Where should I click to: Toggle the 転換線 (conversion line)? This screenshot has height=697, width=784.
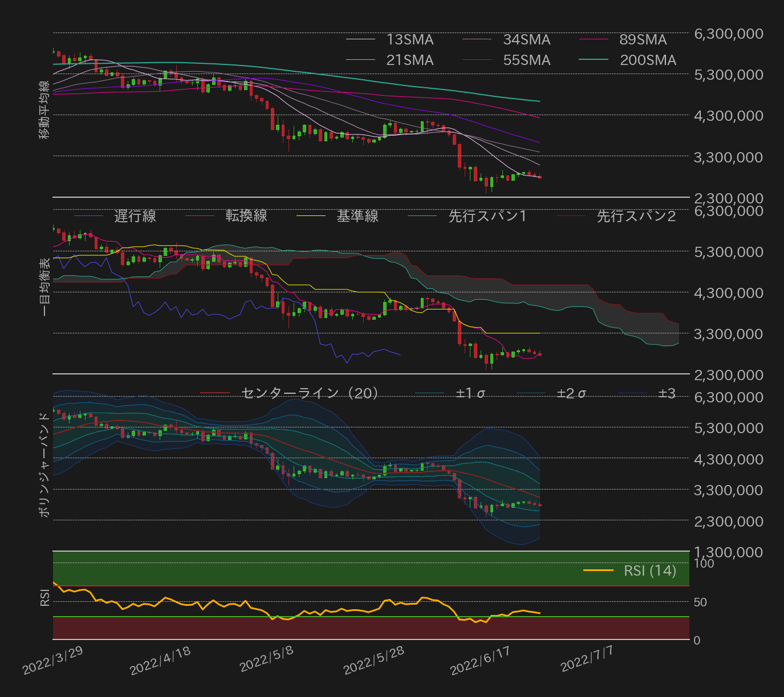pos(247,217)
